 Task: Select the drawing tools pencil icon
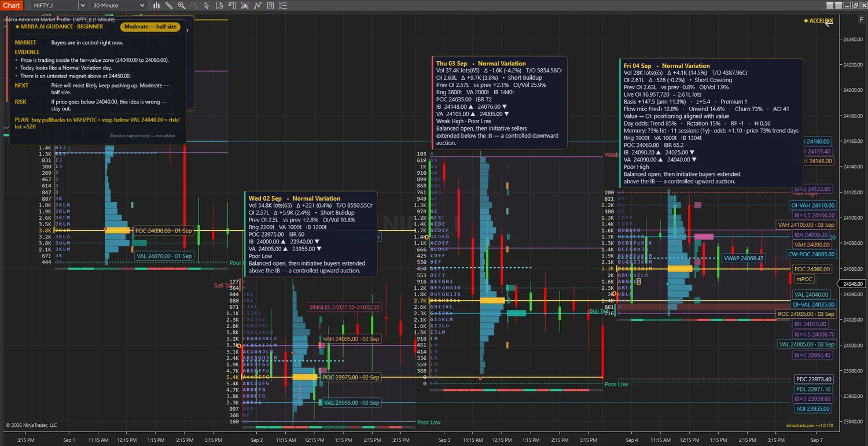click(169, 5)
